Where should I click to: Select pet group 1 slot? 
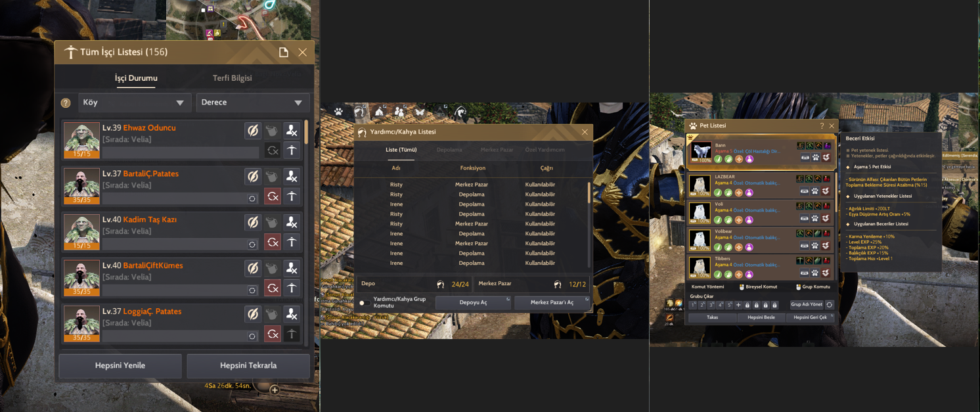click(692, 305)
